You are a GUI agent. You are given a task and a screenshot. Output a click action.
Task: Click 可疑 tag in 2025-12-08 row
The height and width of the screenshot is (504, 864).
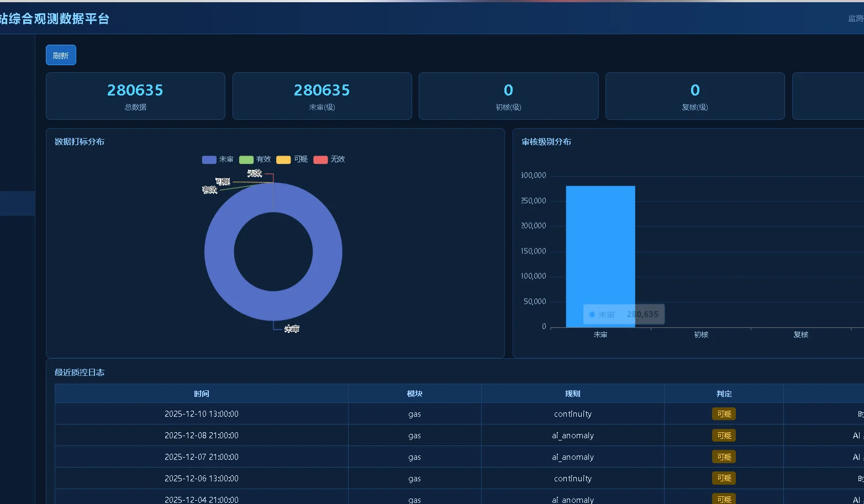point(724,436)
